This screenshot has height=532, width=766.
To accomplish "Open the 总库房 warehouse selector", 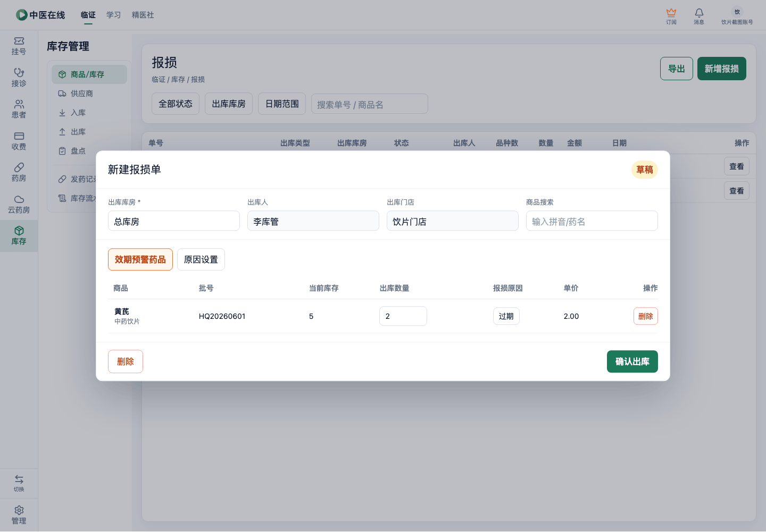I will (x=174, y=221).
